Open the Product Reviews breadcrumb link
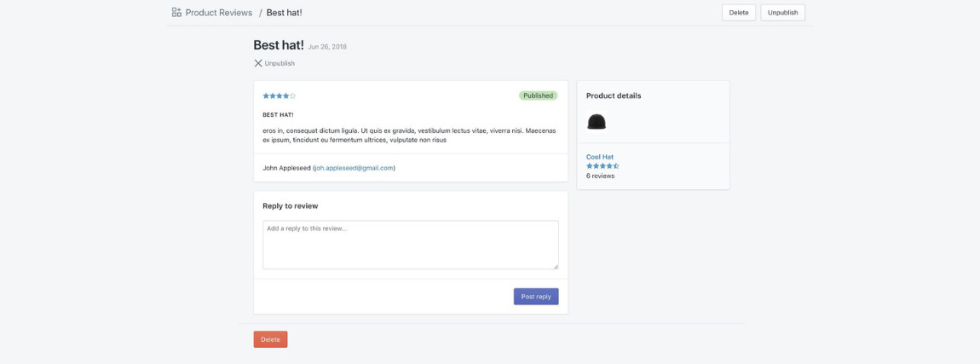The height and width of the screenshot is (364, 980). [219, 13]
